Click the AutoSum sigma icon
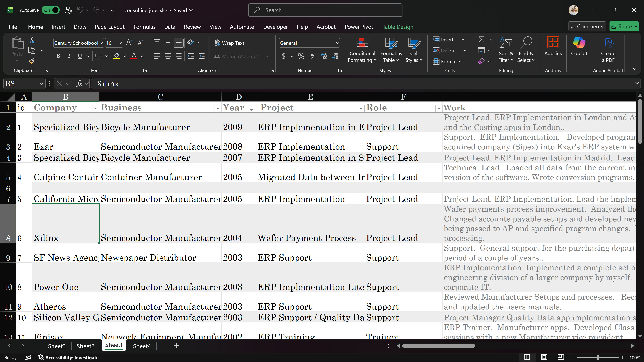Viewport: 644px width, 362px height. pos(481,40)
